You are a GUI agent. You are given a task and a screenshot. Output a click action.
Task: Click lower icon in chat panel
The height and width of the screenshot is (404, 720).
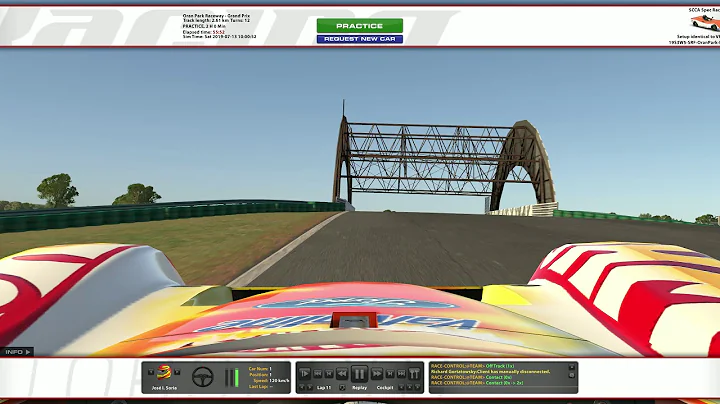point(572,375)
